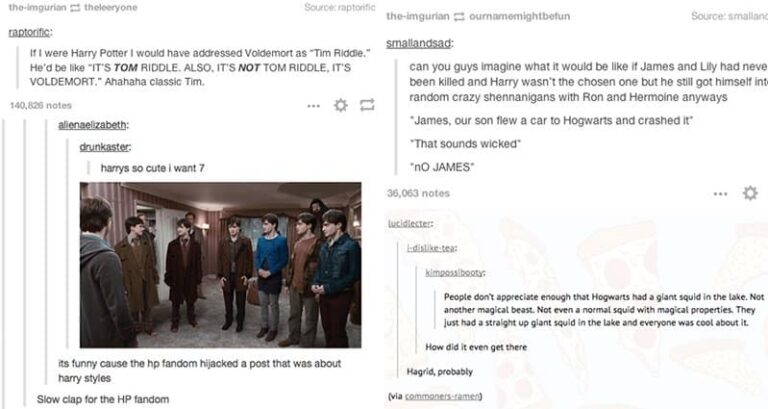
Task: Click the reblog arrows icon on the left post
Action: pos(367,105)
